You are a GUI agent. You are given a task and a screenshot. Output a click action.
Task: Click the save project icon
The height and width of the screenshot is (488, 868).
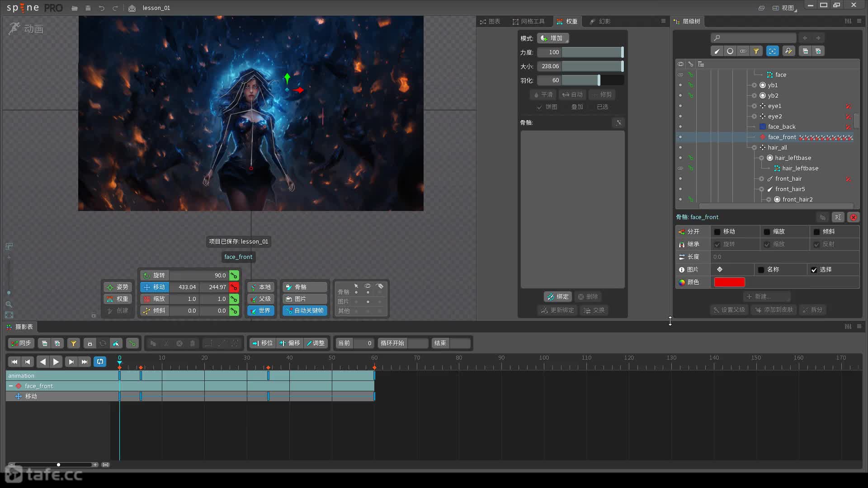click(x=88, y=8)
